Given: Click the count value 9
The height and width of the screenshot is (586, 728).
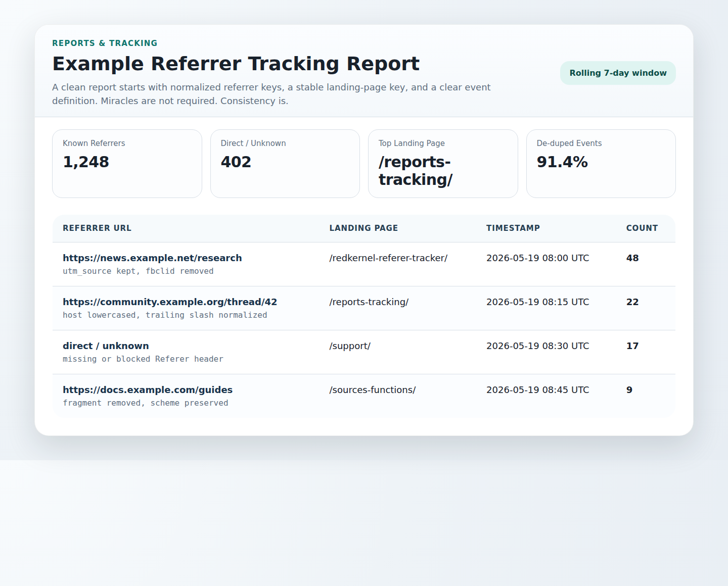Looking at the screenshot, I should pyautogui.click(x=629, y=390).
